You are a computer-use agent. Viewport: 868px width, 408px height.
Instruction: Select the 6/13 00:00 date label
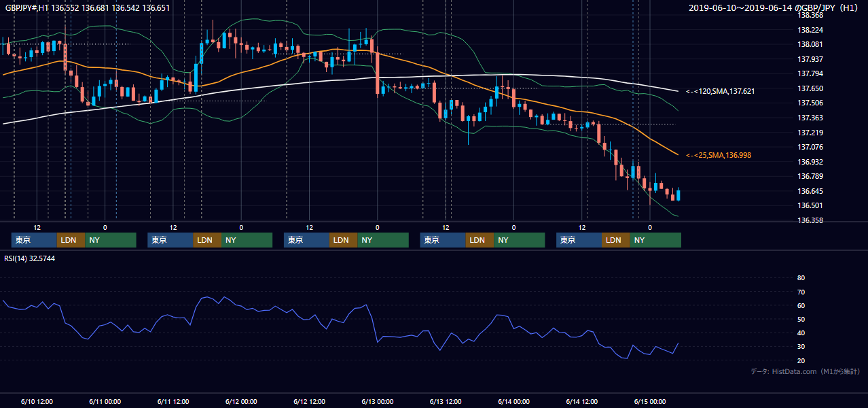pos(378,402)
